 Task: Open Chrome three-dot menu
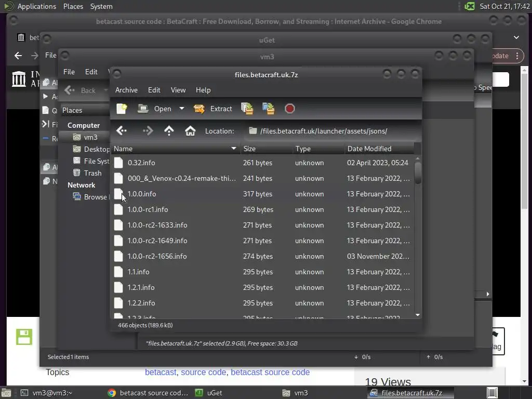517,56
